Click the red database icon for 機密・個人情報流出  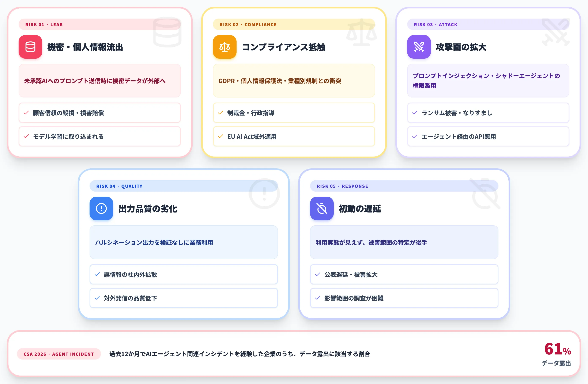30,47
